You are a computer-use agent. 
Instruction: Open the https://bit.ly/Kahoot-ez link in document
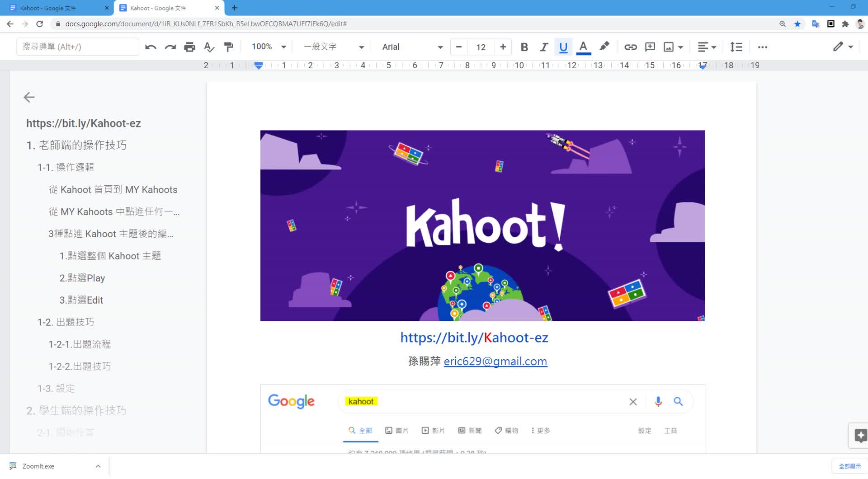click(x=474, y=338)
